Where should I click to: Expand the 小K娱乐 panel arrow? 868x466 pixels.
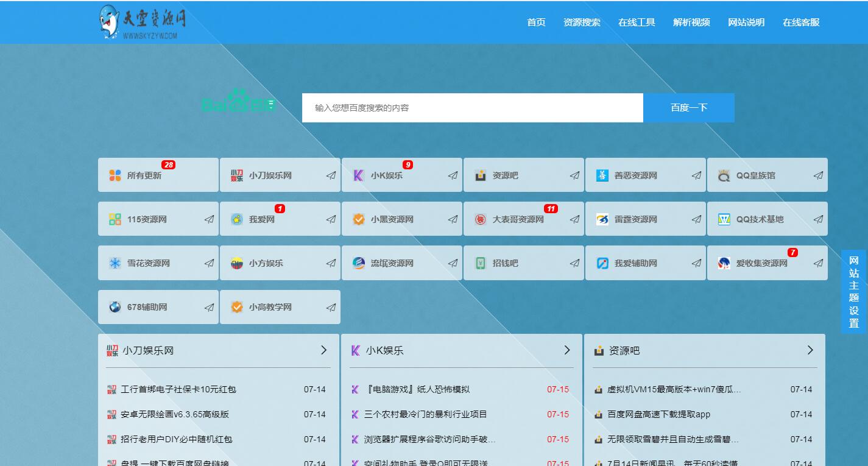point(567,350)
